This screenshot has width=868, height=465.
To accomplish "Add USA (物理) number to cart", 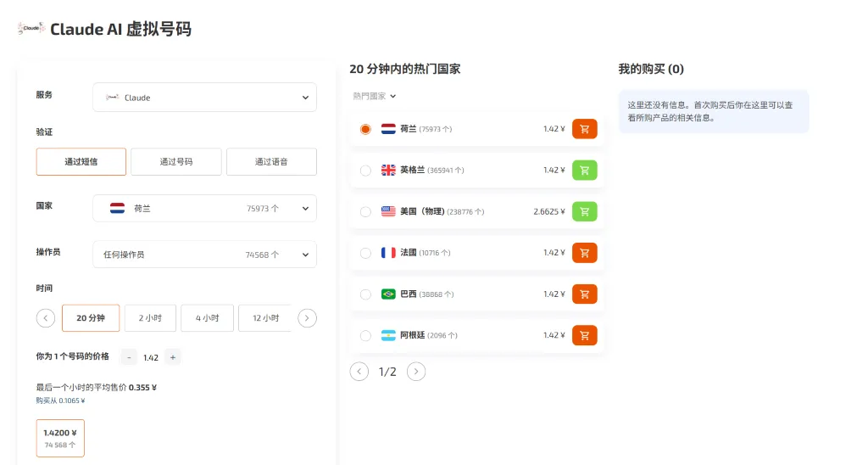I will coord(585,212).
